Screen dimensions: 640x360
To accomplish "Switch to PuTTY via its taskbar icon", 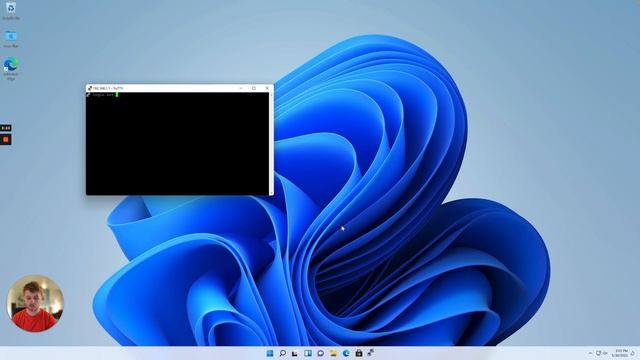I will pyautogui.click(x=371, y=352).
